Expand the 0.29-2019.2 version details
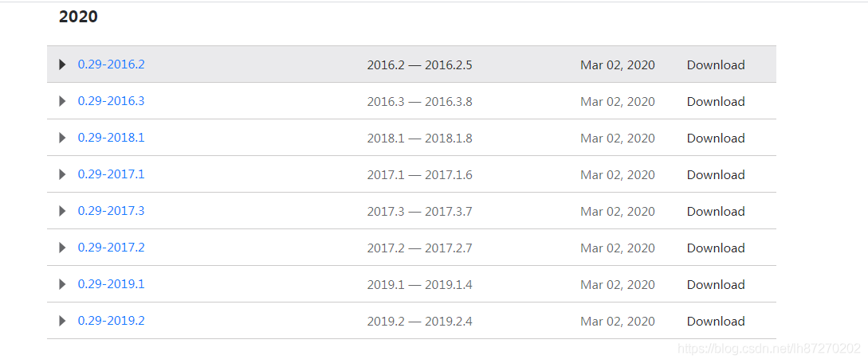The width and height of the screenshot is (868, 363). [62, 321]
